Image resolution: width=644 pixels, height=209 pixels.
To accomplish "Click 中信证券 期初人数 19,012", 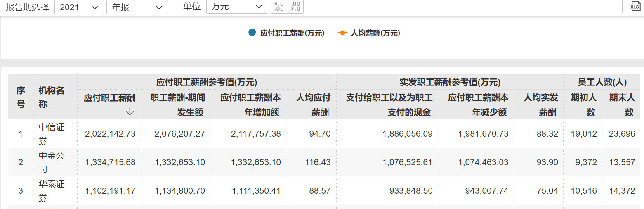I will pos(584,134).
